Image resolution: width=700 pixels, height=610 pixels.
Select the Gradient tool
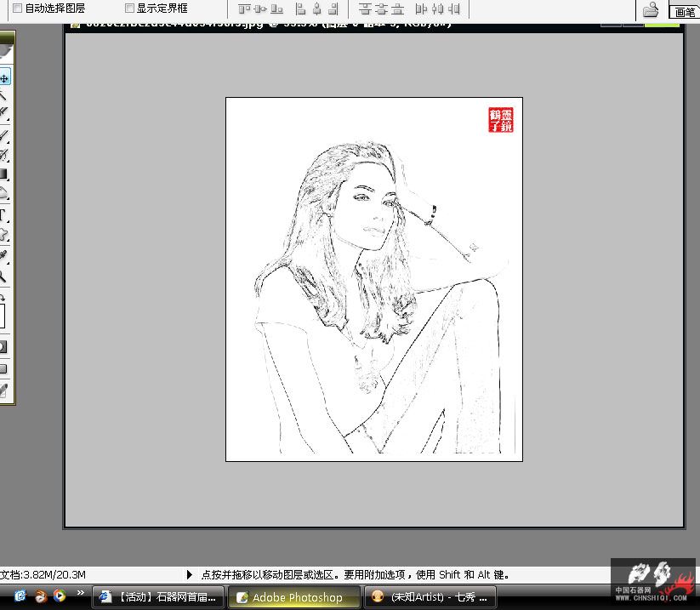3,174
